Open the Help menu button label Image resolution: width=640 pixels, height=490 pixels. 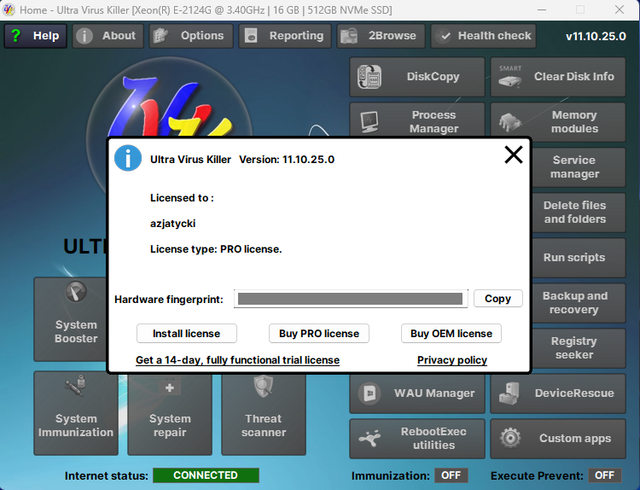[x=46, y=36]
